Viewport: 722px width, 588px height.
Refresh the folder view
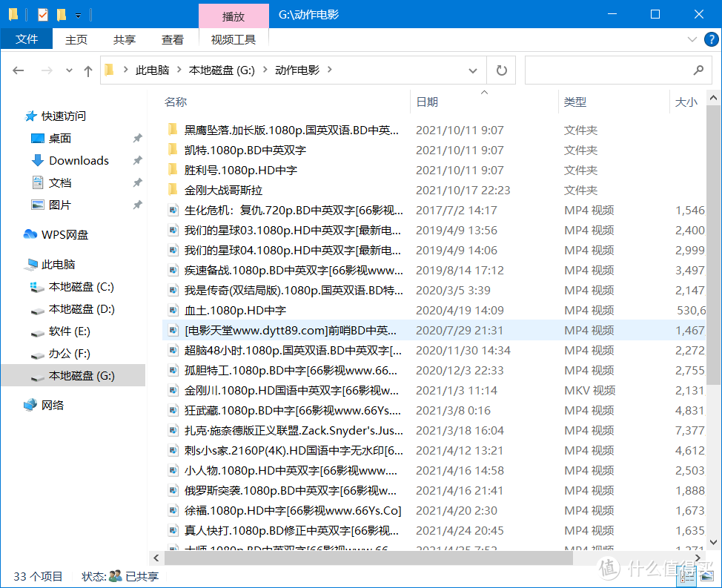pyautogui.click(x=501, y=70)
